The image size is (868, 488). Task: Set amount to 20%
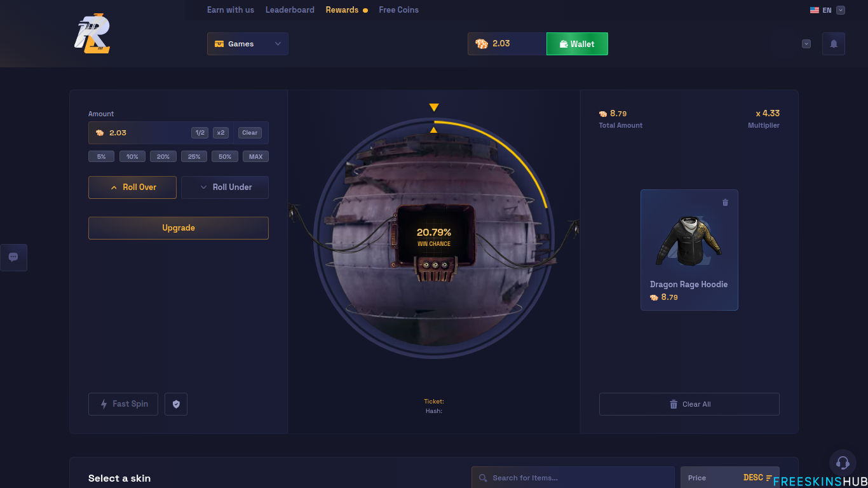(x=163, y=156)
